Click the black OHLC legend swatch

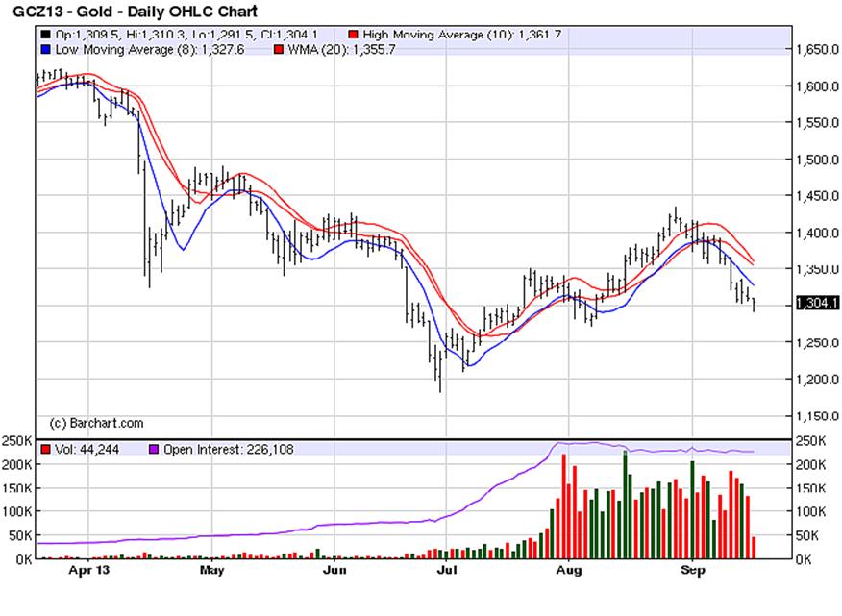pos(45,34)
